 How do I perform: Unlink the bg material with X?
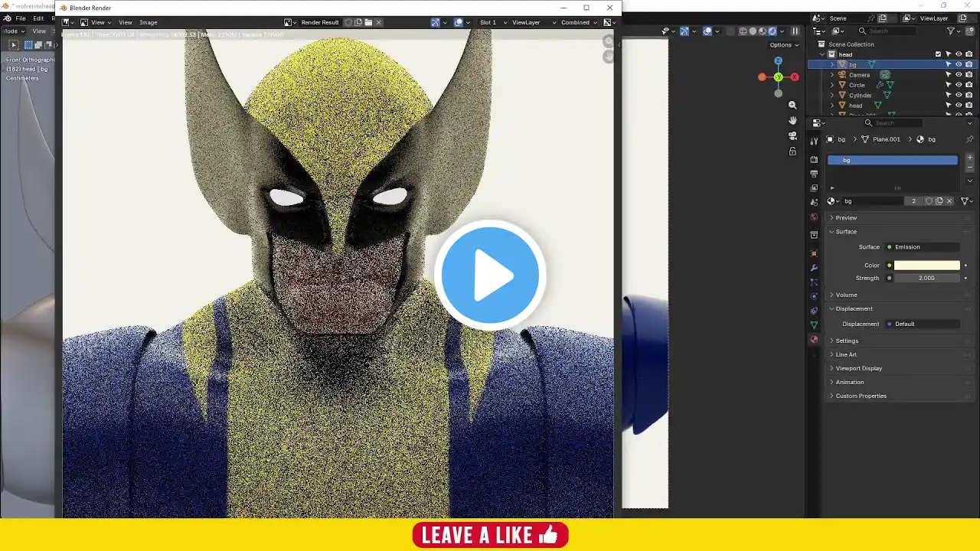click(x=949, y=201)
